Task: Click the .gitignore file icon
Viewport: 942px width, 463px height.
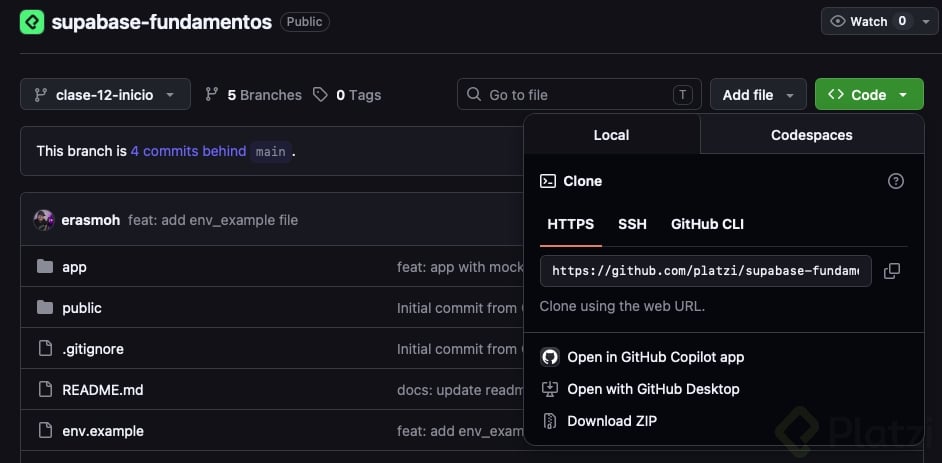Action: point(45,348)
